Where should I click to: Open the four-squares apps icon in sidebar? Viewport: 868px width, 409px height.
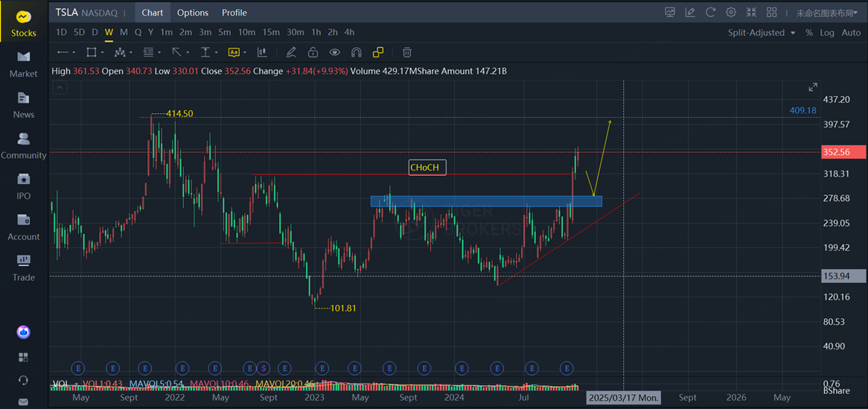(x=24, y=357)
